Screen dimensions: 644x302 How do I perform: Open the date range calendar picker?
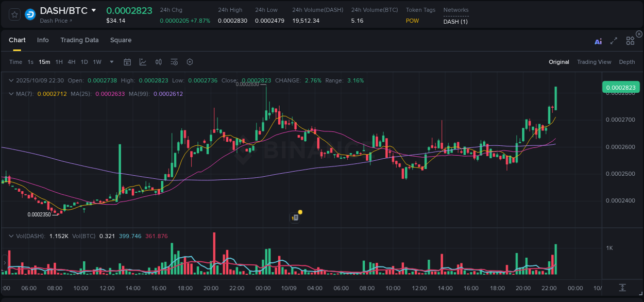pos(127,62)
